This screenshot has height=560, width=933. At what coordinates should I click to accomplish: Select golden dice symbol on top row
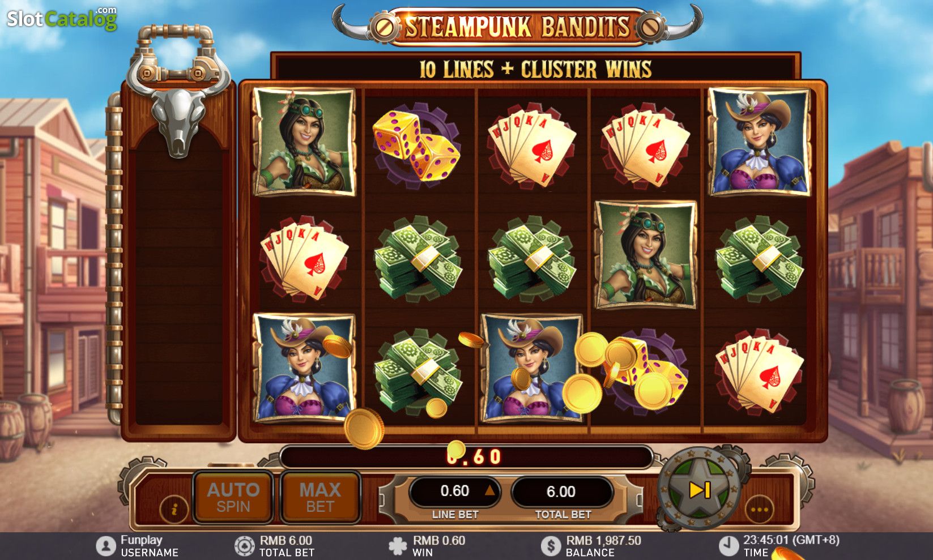coord(416,144)
